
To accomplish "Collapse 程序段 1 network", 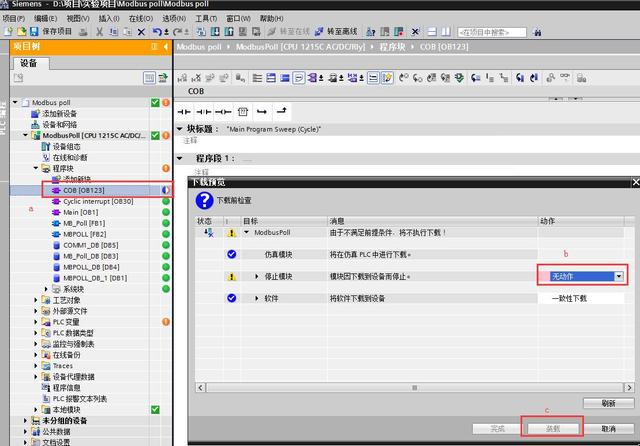I will (x=180, y=158).
